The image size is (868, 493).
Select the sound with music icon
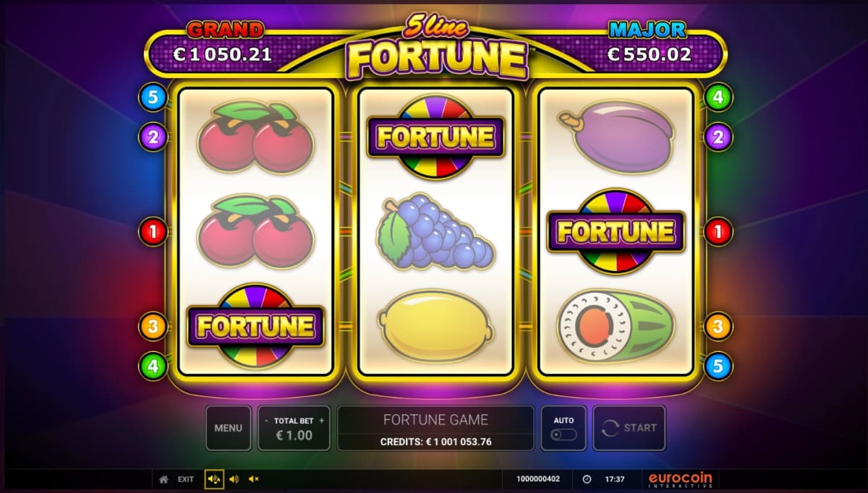[x=214, y=479]
